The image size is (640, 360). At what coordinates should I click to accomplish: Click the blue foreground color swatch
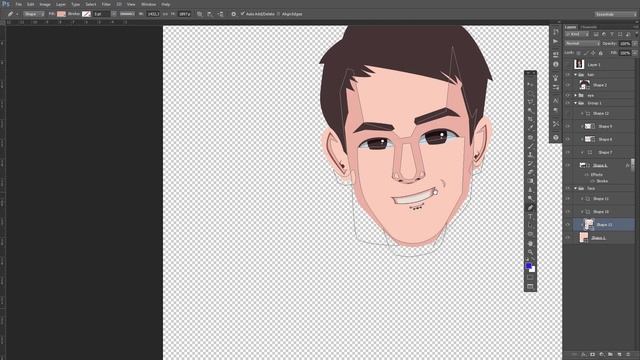pos(528,266)
